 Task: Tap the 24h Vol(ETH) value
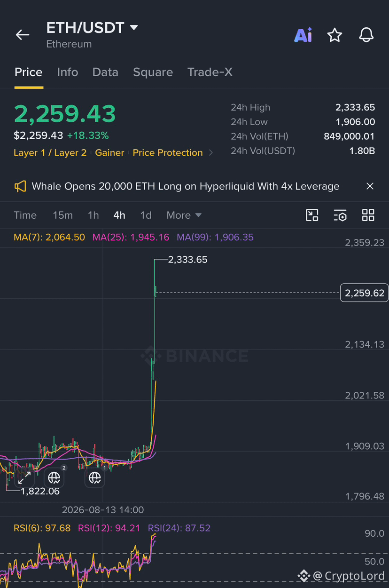point(349,136)
